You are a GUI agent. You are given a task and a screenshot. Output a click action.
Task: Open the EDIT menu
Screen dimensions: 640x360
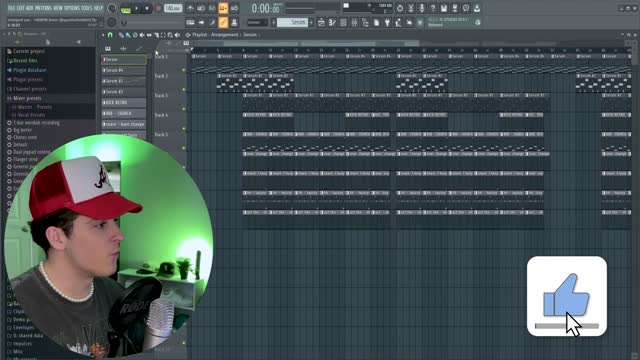[20, 8]
